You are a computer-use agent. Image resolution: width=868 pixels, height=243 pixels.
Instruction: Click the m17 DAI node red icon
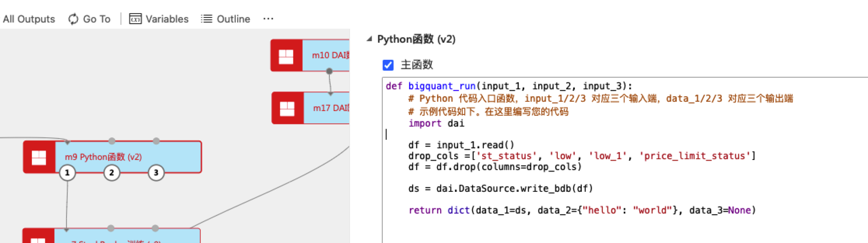click(287, 108)
